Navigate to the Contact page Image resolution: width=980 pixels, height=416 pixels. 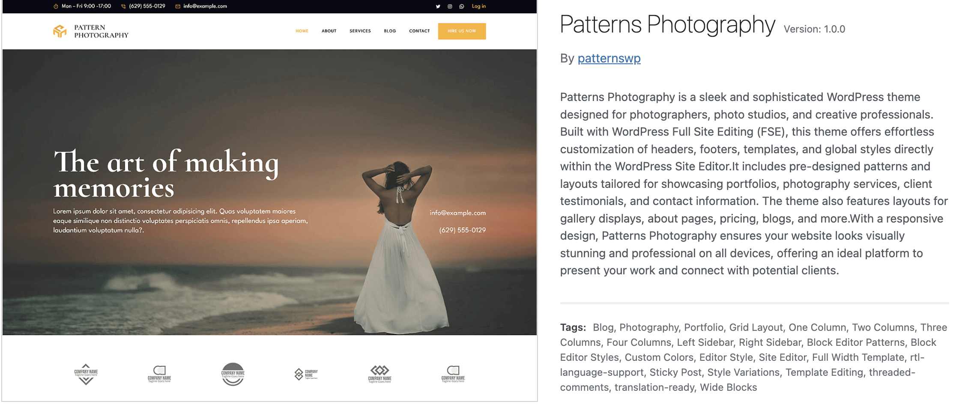click(419, 31)
